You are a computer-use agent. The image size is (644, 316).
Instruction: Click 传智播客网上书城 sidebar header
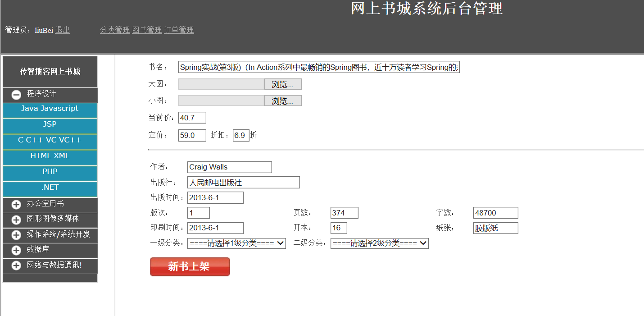click(x=50, y=72)
